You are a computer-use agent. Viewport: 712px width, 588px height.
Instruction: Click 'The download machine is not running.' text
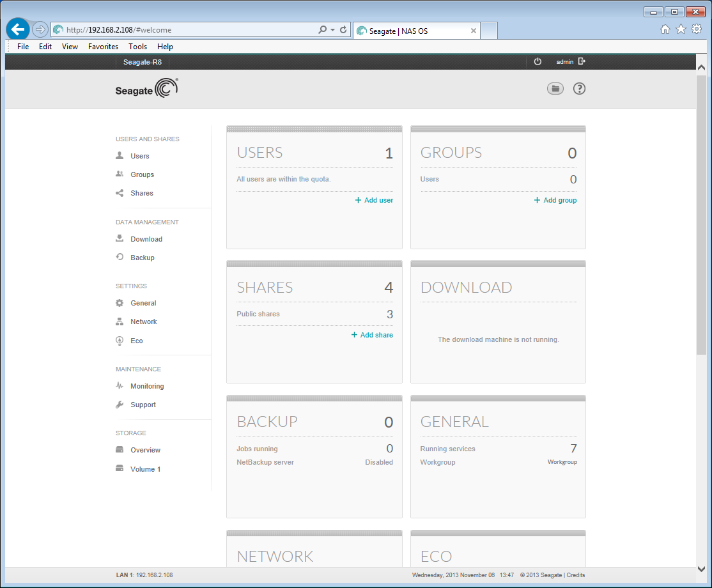498,339
